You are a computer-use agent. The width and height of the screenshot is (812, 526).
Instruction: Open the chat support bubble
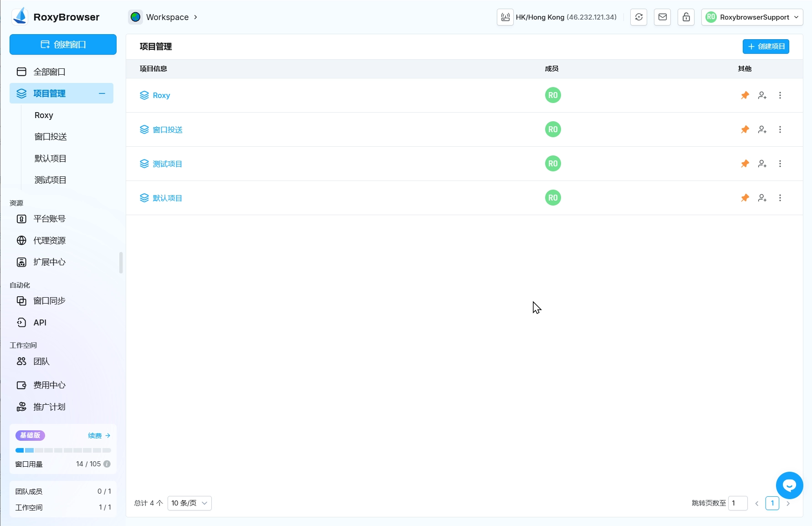click(x=789, y=485)
